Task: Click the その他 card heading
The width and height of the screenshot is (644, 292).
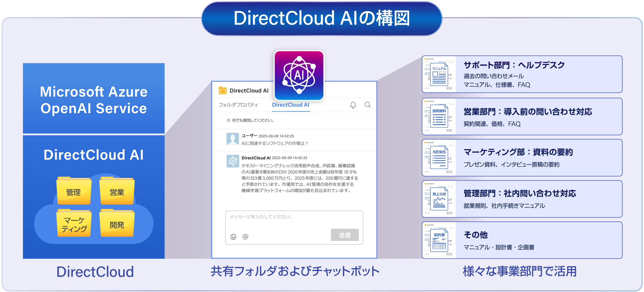Action: click(476, 235)
